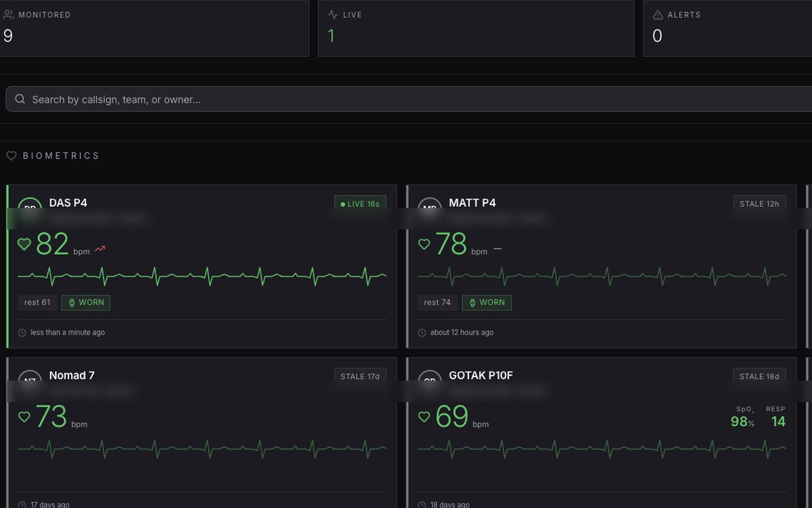This screenshot has width=812, height=508.
Task: Click the 78 heart rate value
Action: (451, 244)
